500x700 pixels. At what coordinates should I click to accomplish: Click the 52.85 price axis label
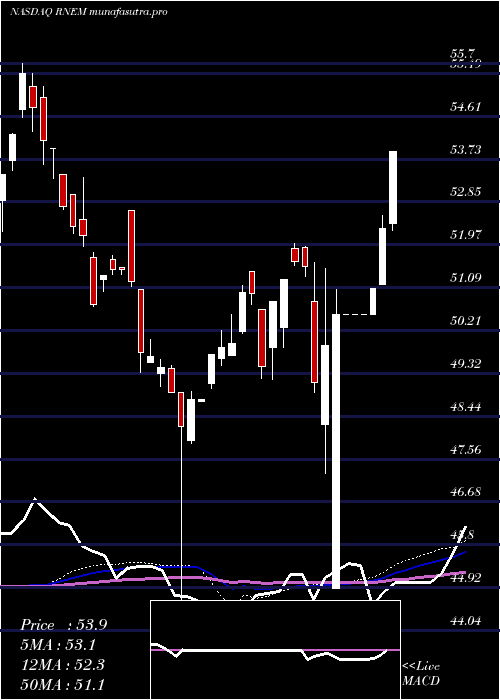coord(465,192)
